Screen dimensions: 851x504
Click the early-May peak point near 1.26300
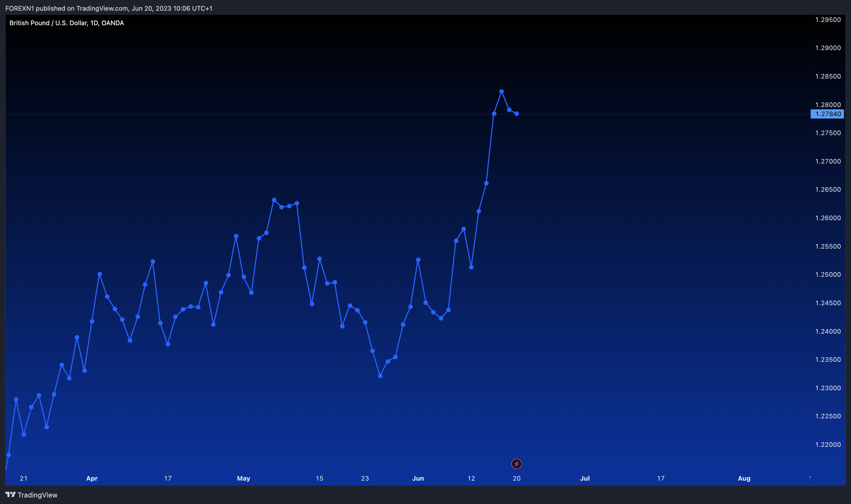click(274, 200)
